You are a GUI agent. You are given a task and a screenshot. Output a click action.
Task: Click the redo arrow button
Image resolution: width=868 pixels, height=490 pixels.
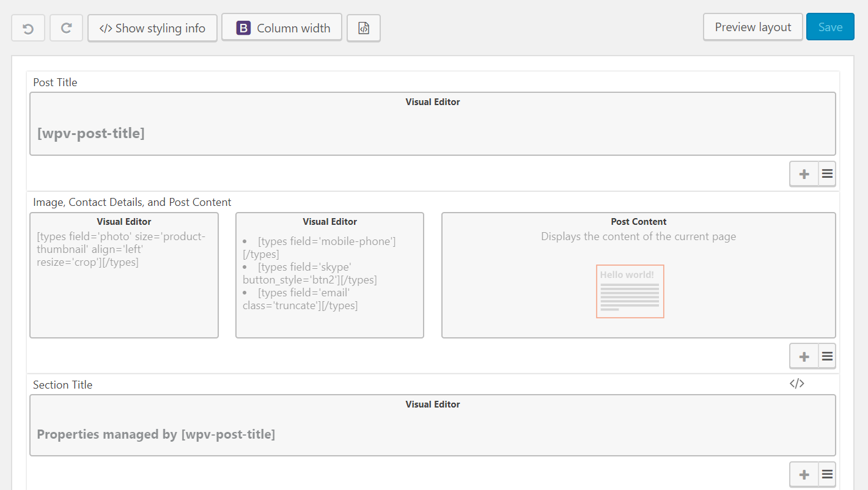click(67, 28)
